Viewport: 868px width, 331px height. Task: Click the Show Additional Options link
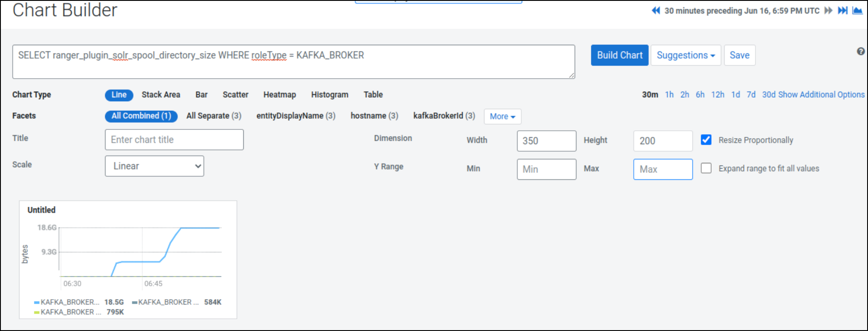821,95
